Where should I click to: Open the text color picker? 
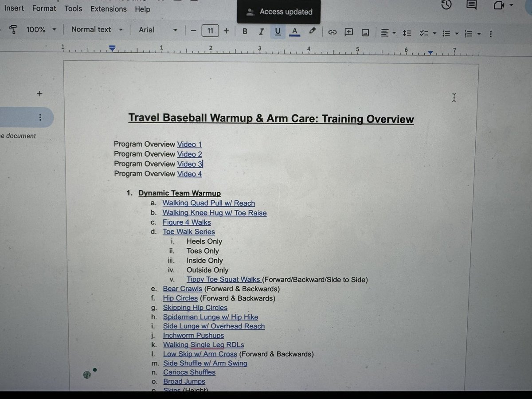point(294,31)
